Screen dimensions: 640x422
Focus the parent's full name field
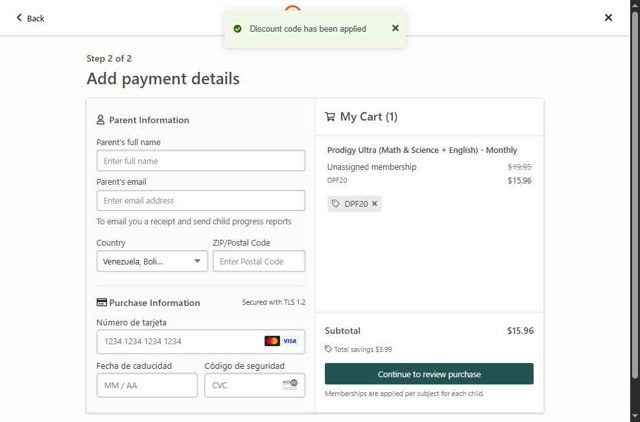(x=200, y=161)
